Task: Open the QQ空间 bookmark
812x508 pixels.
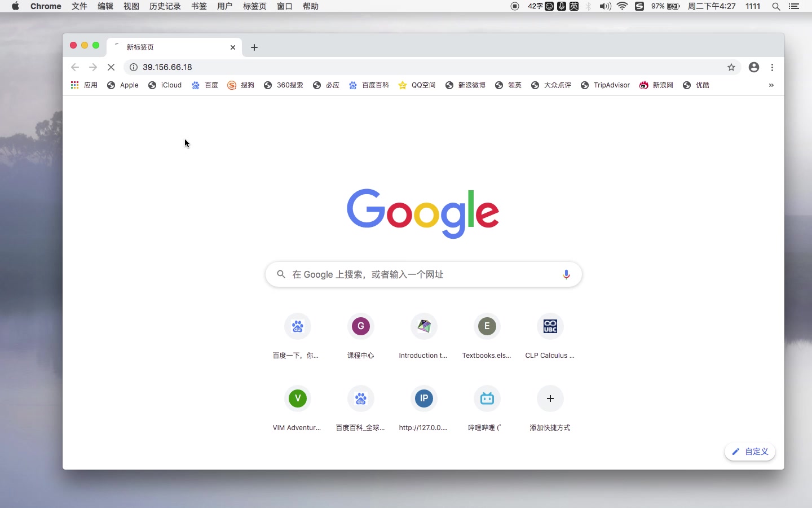Action: (417, 85)
